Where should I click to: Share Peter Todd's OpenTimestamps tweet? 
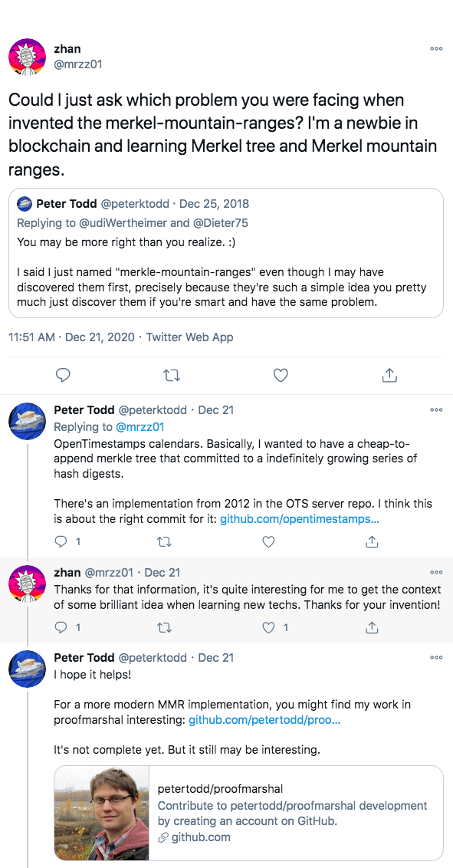(373, 541)
